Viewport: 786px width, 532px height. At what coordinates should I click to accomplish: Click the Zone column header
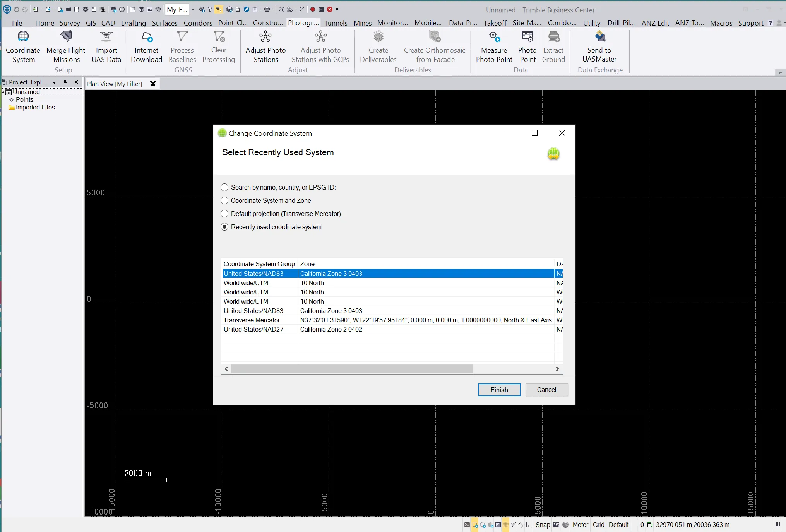426,264
